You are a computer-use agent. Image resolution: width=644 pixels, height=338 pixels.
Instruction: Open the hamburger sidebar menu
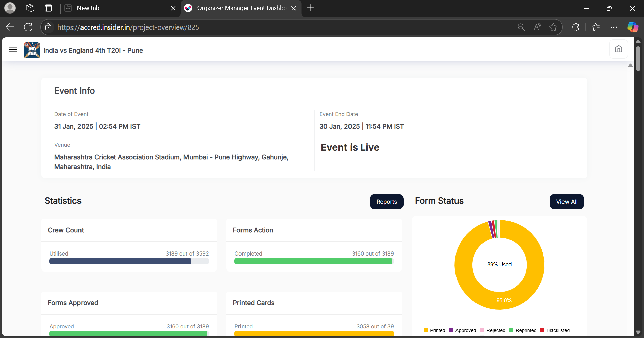click(x=13, y=50)
